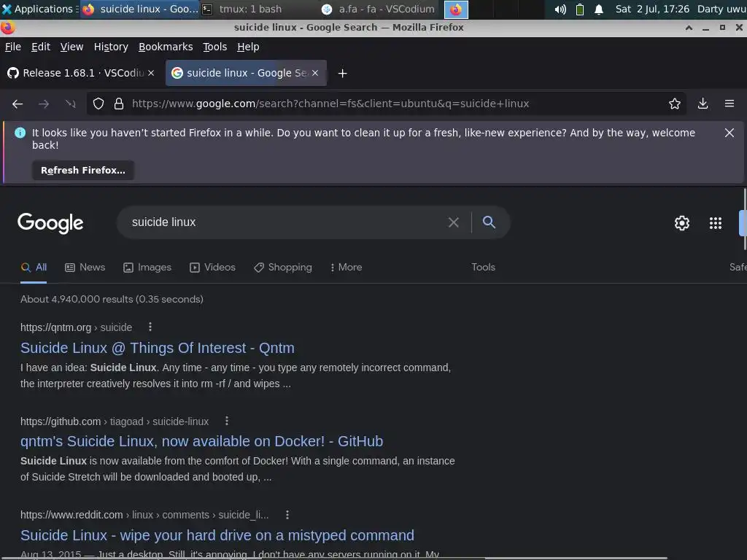This screenshot has height=560, width=747.
Task: Bookmark this page with the star icon
Action: pos(675,104)
